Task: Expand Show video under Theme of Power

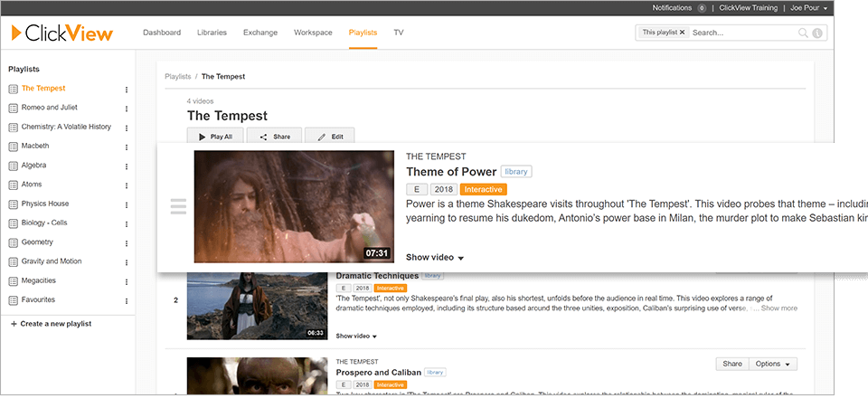Action: pyautogui.click(x=435, y=258)
